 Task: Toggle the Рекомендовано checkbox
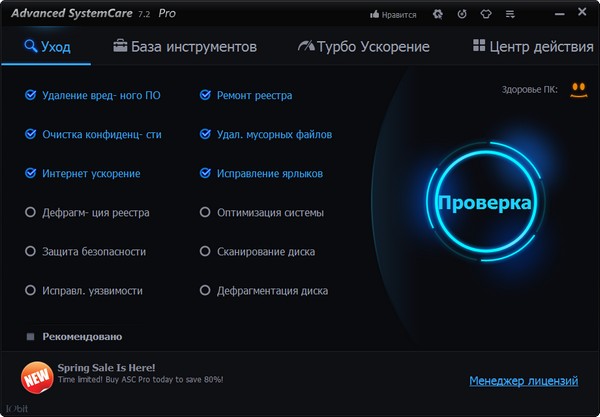coord(30,336)
